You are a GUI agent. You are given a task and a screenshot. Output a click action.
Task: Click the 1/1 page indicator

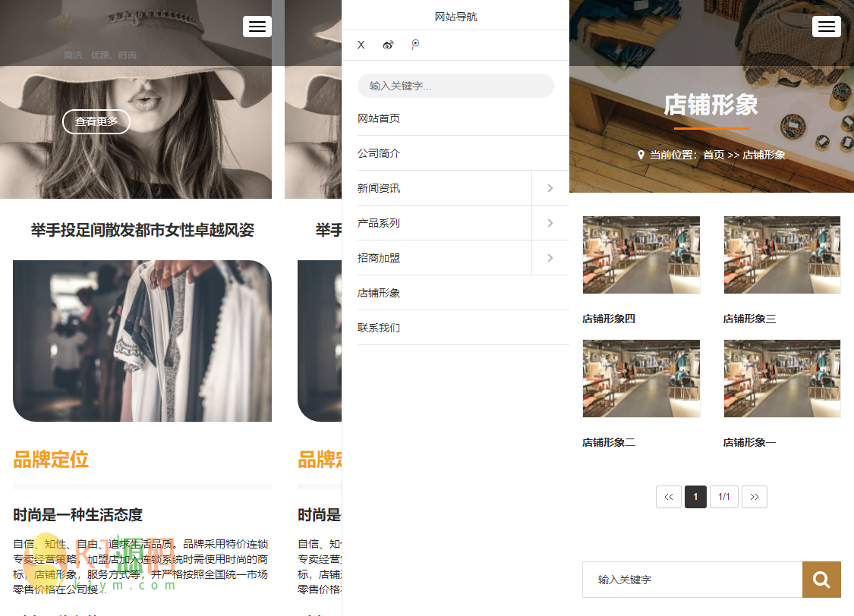click(724, 497)
